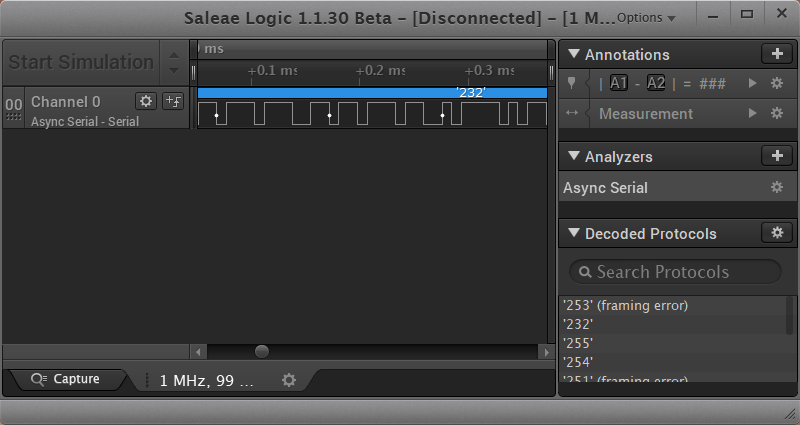Image resolution: width=800 pixels, height=425 pixels.
Task: Click the Channel 0 label
Action: [66, 102]
